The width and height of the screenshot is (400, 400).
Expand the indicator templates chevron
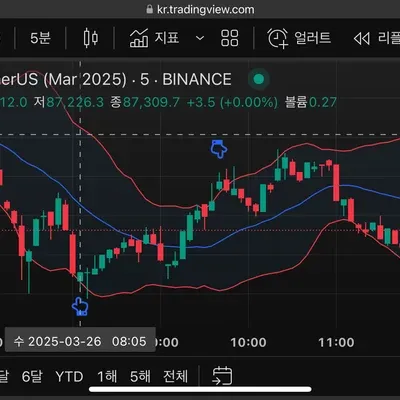coord(200,38)
